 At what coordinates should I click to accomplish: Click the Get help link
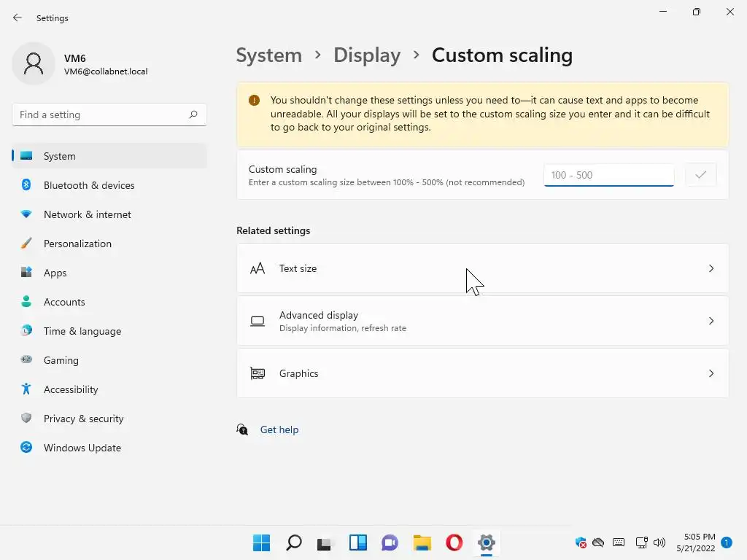pos(279,429)
